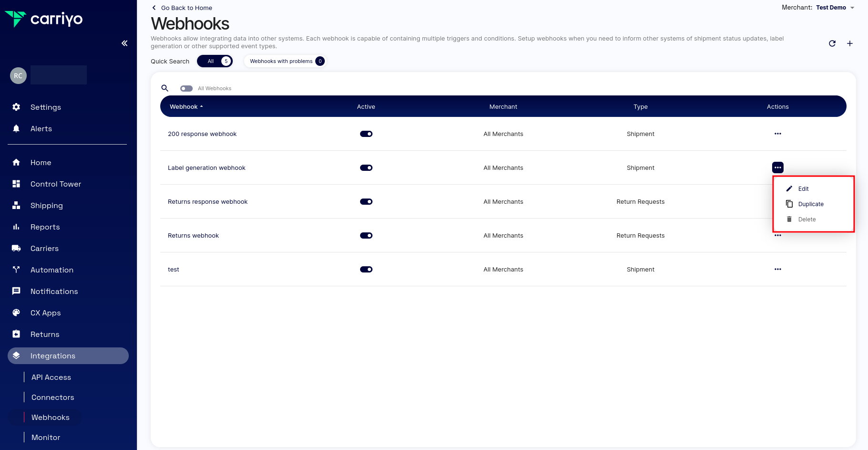Click the Settings sidebar label
This screenshot has width=868, height=450.
coord(46,107)
